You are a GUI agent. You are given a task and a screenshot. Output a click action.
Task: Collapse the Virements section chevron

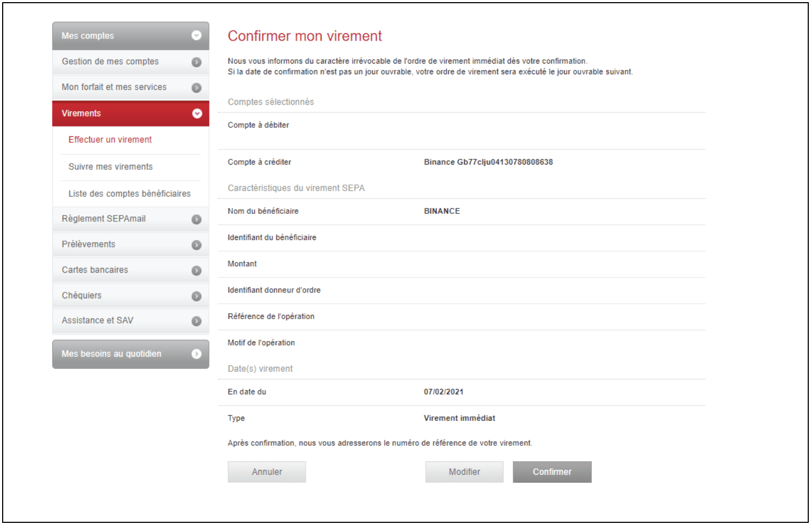coord(197,113)
